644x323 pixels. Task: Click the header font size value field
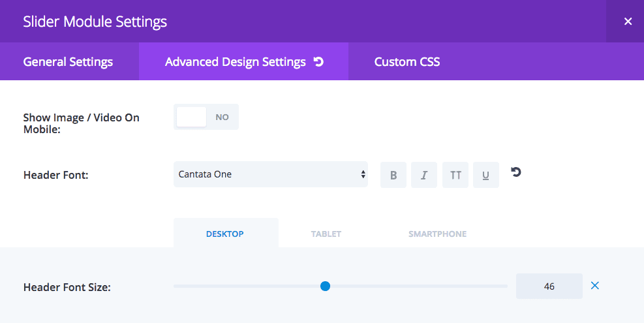[x=549, y=286]
